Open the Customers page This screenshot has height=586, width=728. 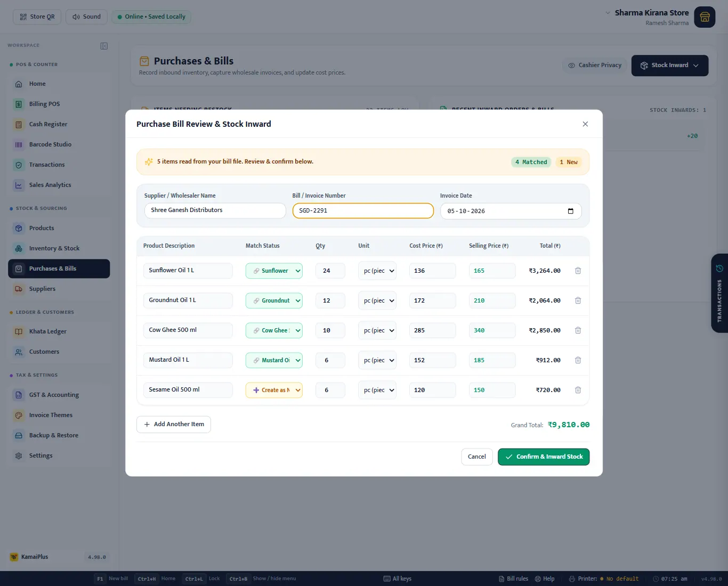[59, 352]
